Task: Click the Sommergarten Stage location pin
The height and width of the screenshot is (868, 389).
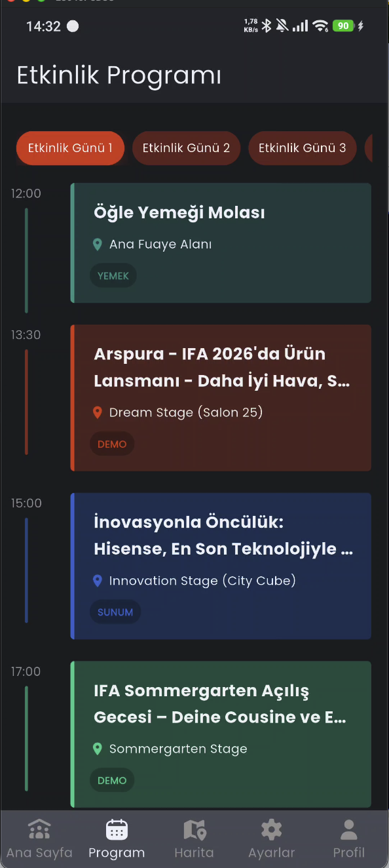Action: [98, 748]
